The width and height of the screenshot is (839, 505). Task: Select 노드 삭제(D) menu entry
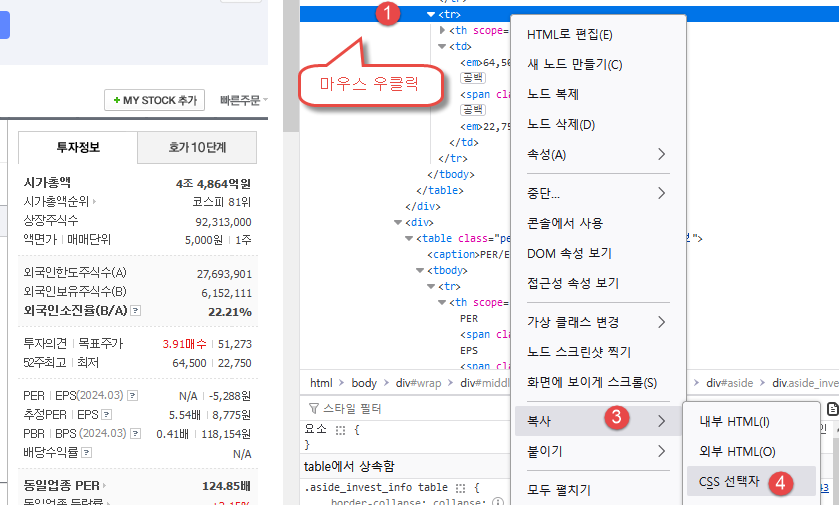598,125
